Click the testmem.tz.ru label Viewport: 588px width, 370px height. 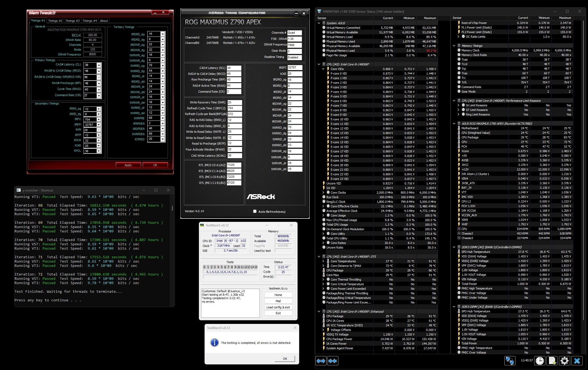[278, 288]
